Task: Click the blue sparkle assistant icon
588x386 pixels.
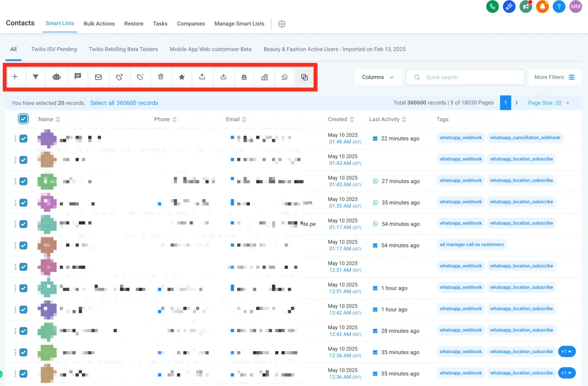Action: [509, 6]
